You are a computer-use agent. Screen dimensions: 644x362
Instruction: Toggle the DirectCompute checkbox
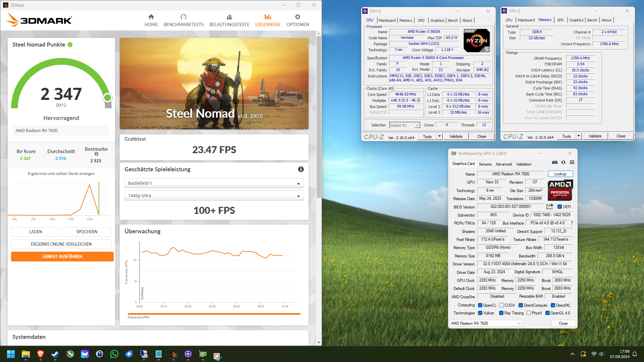click(x=521, y=305)
